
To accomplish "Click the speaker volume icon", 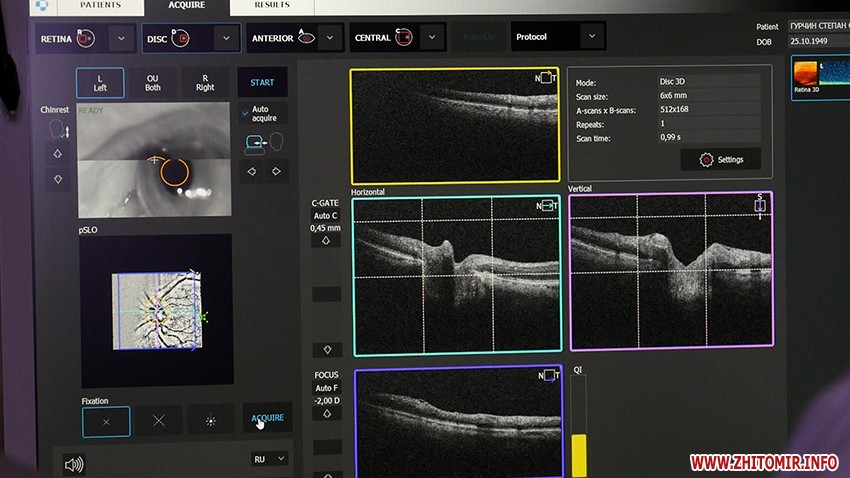I will [x=73, y=464].
